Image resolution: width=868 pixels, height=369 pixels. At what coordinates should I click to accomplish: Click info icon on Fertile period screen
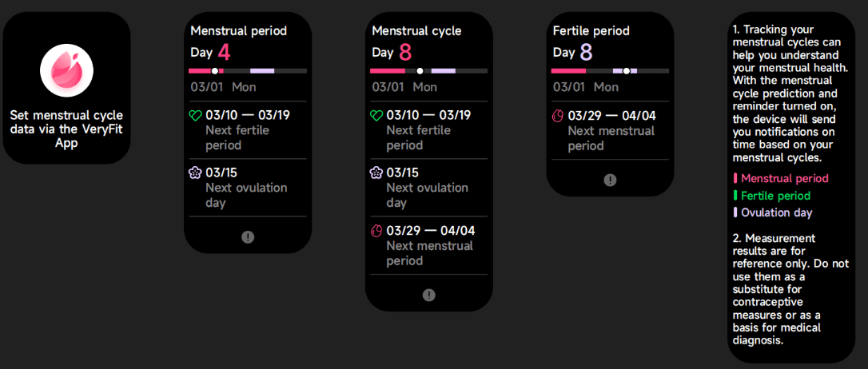point(610,180)
